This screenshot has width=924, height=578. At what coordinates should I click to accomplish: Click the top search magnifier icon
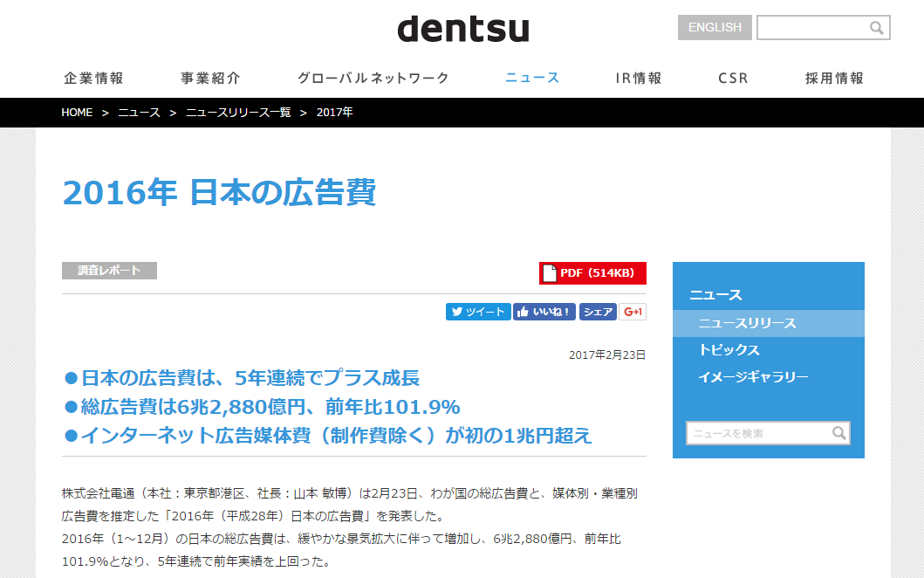click(x=876, y=28)
